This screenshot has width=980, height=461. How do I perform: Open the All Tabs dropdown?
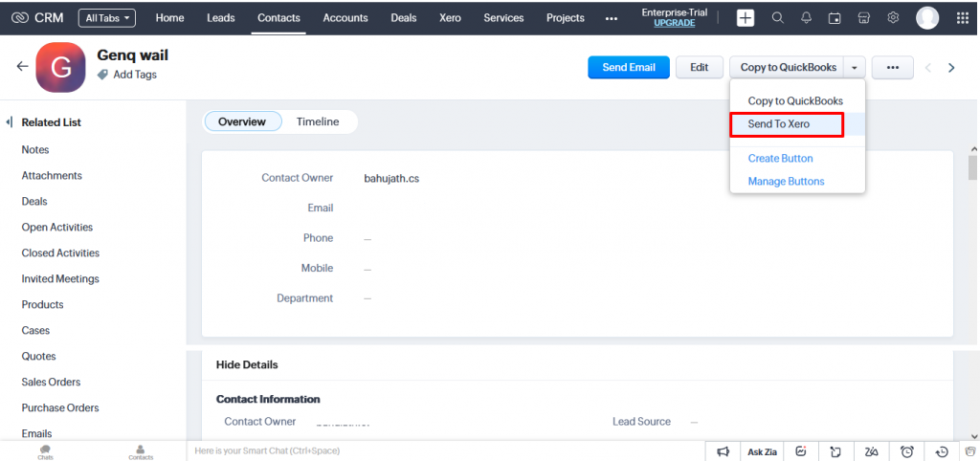[x=107, y=18]
